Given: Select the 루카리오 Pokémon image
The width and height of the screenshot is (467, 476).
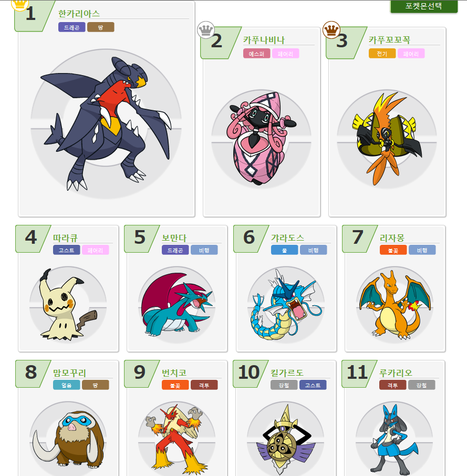Looking at the screenshot, I should click(394, 439).
